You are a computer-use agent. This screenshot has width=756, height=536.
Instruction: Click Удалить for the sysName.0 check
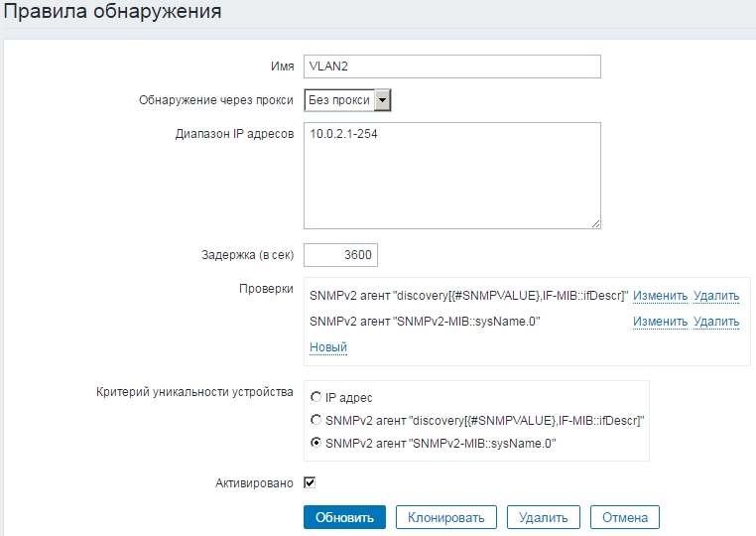point(716,322)
